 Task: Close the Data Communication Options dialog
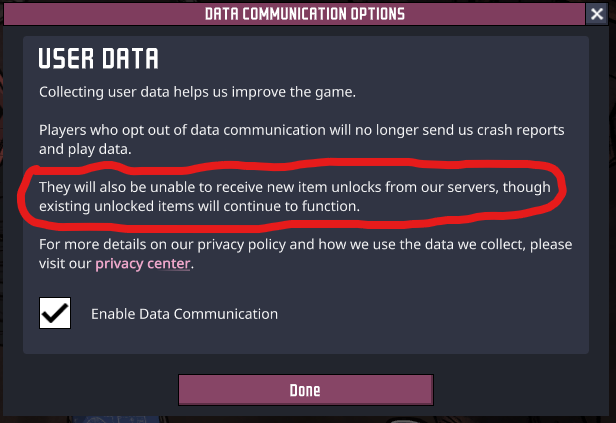click(600, 14)
